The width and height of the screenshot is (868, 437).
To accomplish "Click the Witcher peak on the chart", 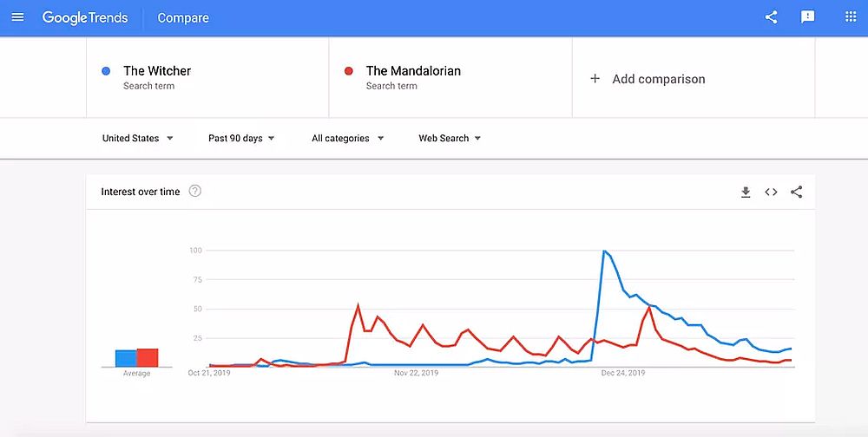I will 603,251.
